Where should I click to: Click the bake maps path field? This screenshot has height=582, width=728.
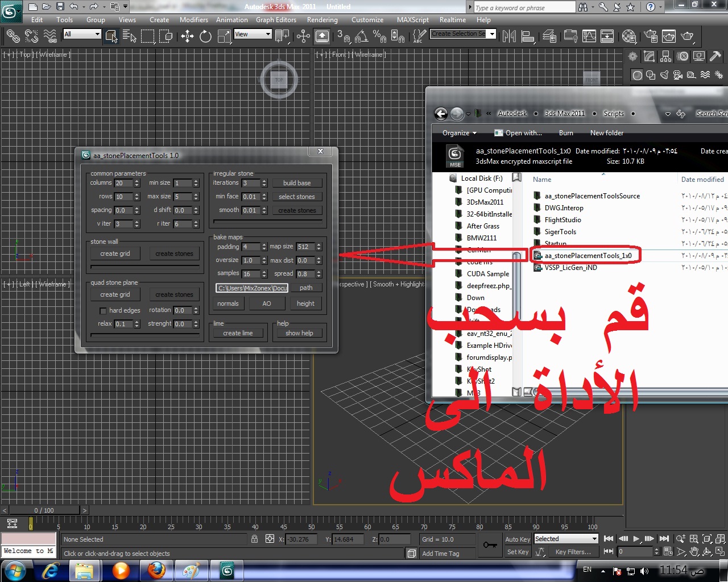tap(253, 288)
